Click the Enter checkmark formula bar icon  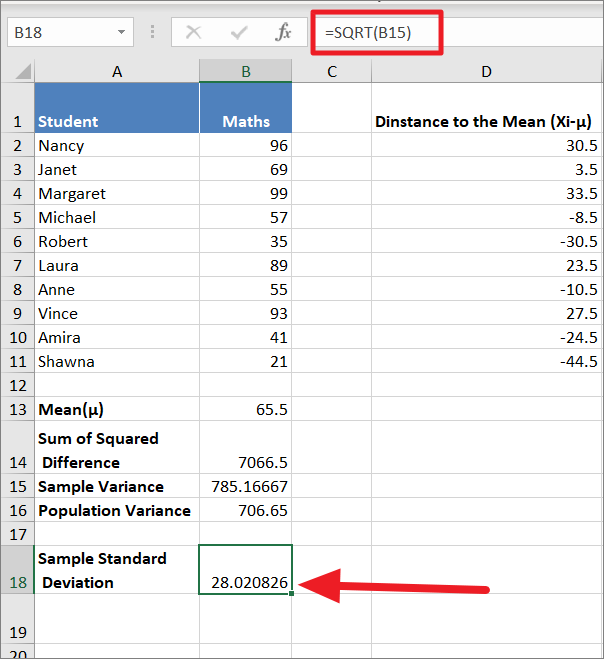[x=239, y=32]
